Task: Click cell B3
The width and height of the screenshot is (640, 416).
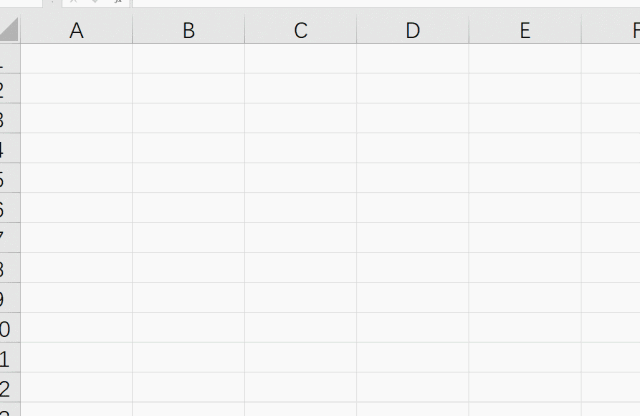Action: point(189,118)
